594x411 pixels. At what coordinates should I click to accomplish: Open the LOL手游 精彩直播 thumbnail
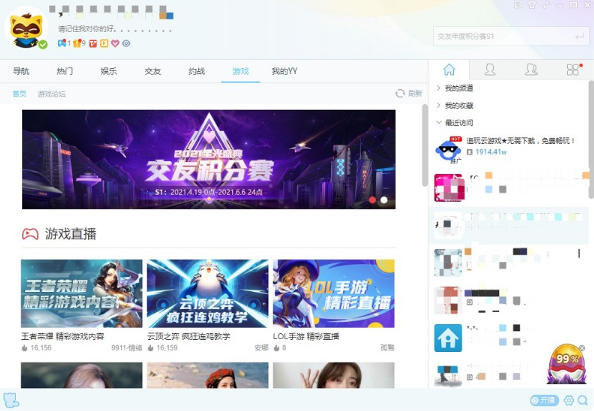(x=334, y=294)
